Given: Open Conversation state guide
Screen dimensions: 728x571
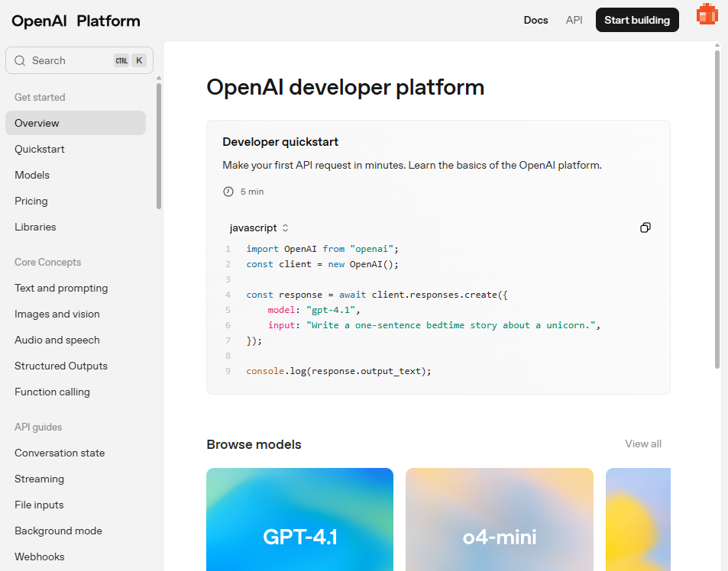Looking at the screenshot, I should [60, 453].
